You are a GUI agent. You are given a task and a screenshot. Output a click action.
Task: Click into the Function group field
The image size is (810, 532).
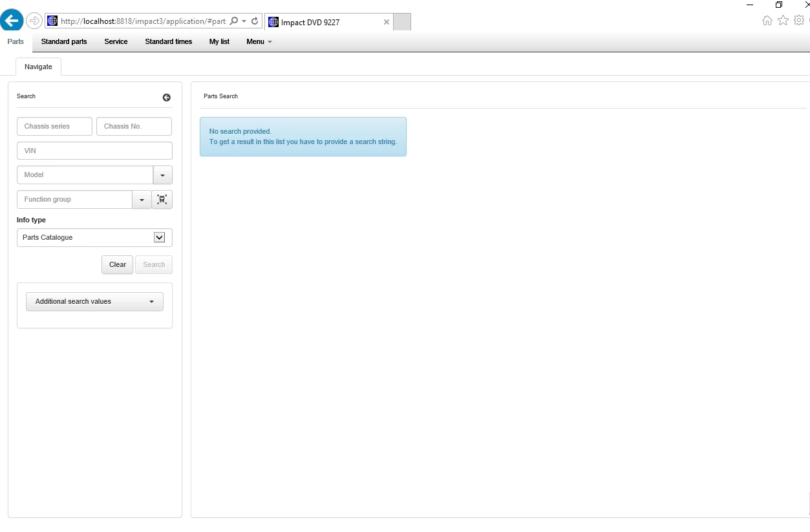tap(74, 200)
